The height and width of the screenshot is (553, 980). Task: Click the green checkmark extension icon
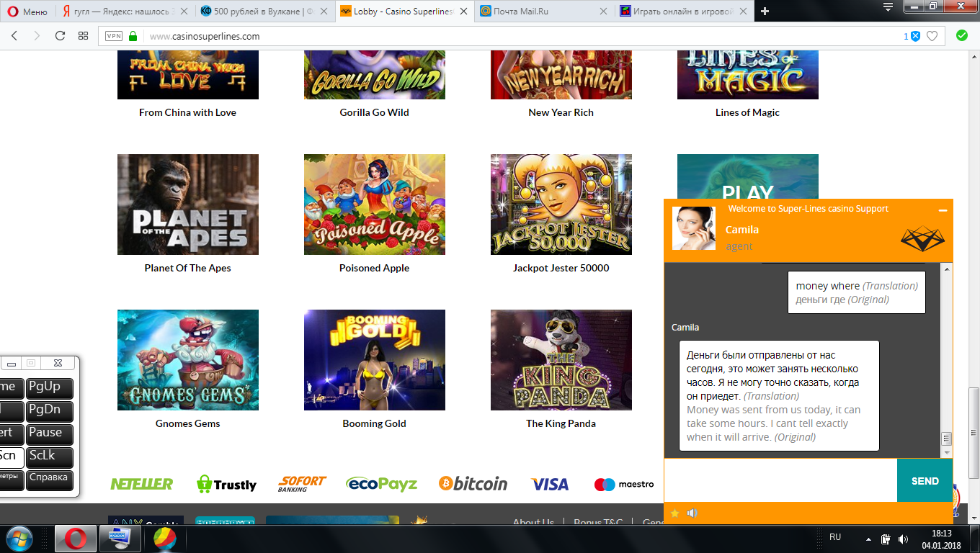(x=962, y=35)
